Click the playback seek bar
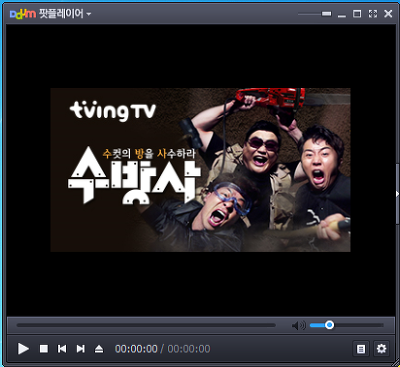400x367 pixels. 146,325
